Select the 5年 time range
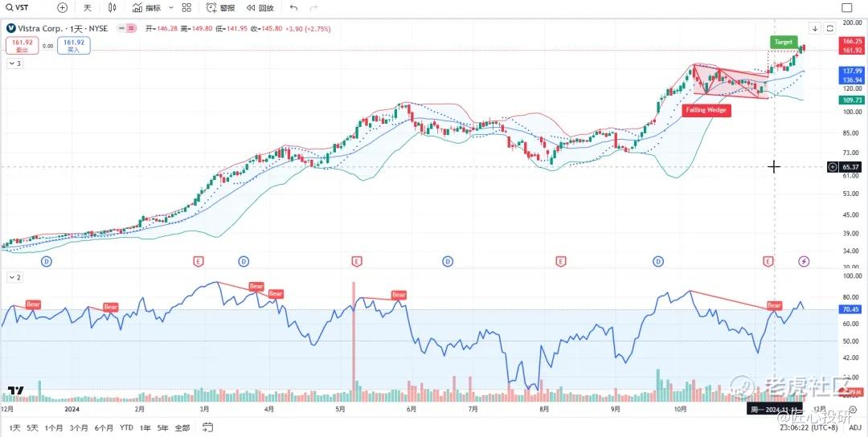This screenshot has height=437, width=868. click(162, 427)
